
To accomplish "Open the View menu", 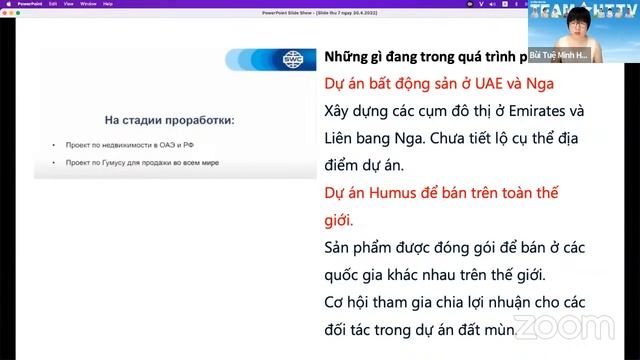I will 69,4.
